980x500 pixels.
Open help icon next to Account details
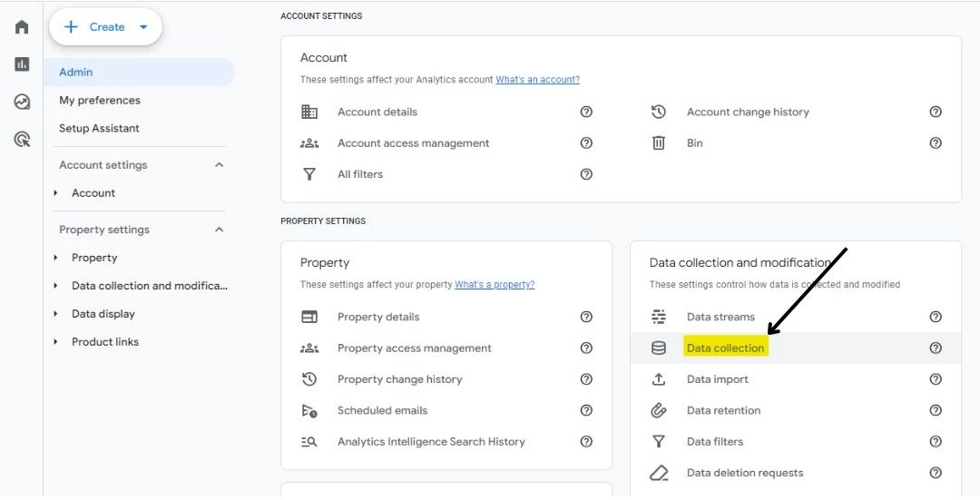586,112
